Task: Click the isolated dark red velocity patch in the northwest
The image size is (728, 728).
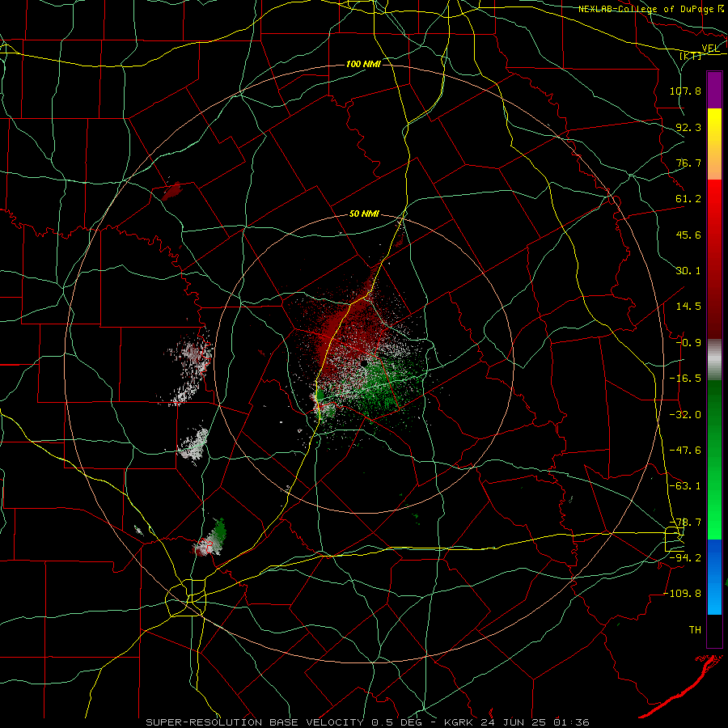Action: pos(171,191)
